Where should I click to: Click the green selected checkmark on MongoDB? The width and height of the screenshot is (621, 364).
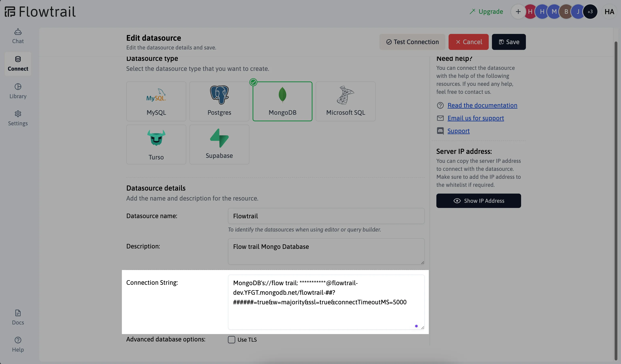(x=253, y=82)
